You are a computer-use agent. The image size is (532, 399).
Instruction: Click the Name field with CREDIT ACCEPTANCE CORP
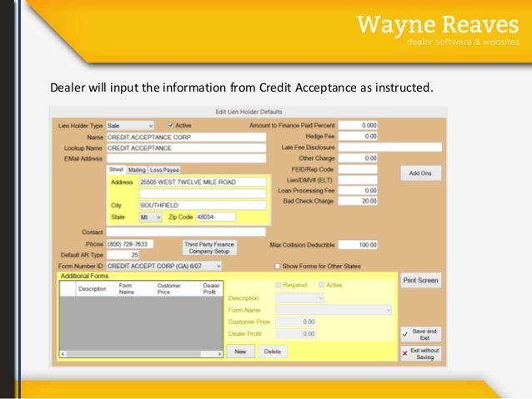(x=186, y=137)
